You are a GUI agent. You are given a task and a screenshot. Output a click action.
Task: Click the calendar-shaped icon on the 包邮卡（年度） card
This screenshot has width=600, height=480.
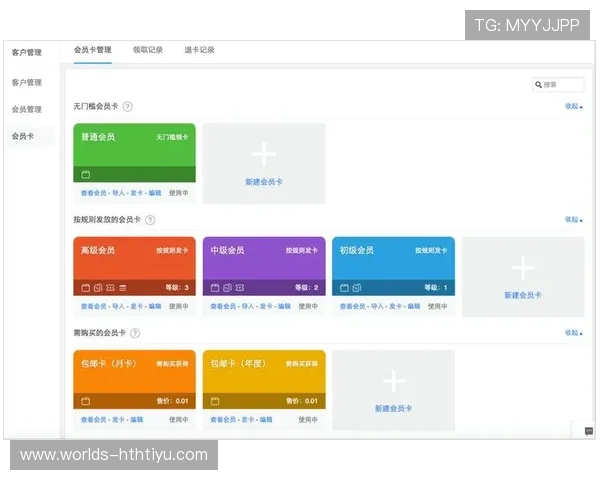pyautogui.click(x=215, y=401)
